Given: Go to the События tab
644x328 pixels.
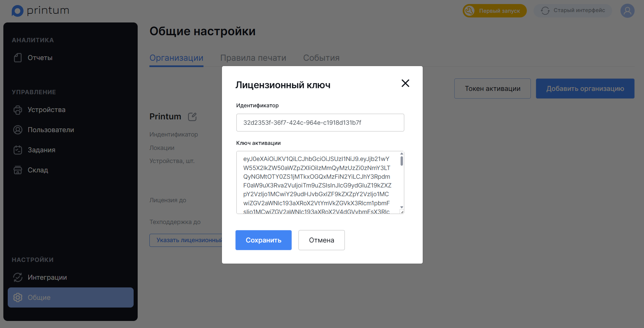Looking at the screenshot, I should click(321, 58).
